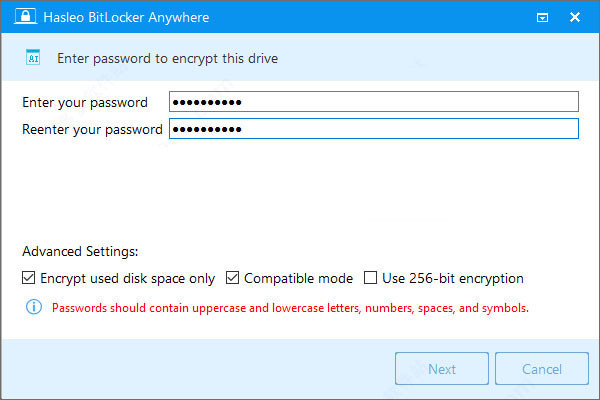Viewport: 600px width, 400px height.
Task: Click the 'Compatible mode' label text
Action: [x=298, y=278]
